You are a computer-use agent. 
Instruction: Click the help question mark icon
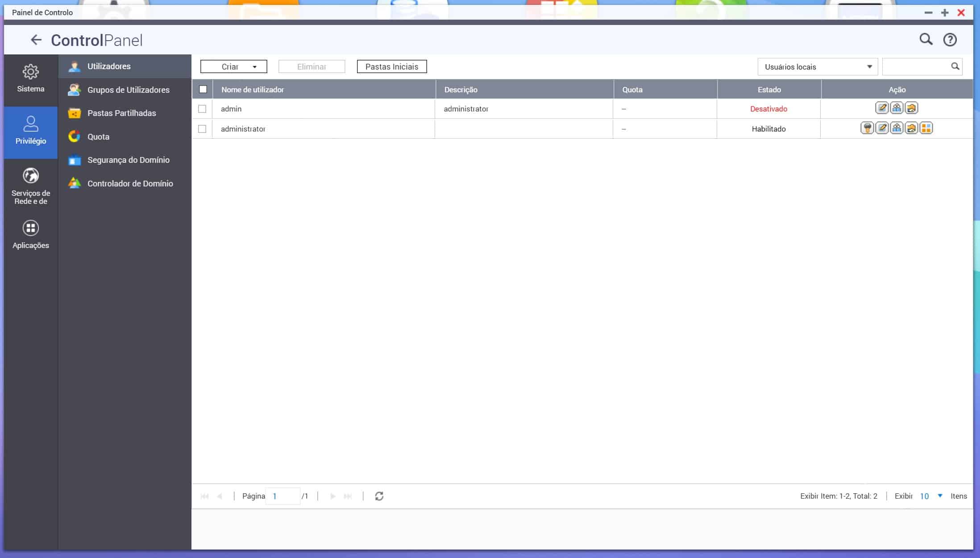click(x=950, y=40)
